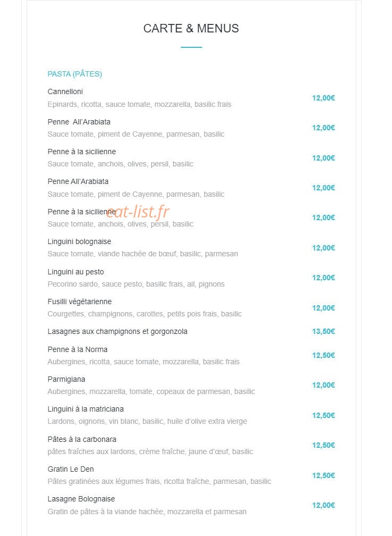Click the carbonara ingredients description
Viewport: 392px width, 536px height.
[x=150, y=451]
